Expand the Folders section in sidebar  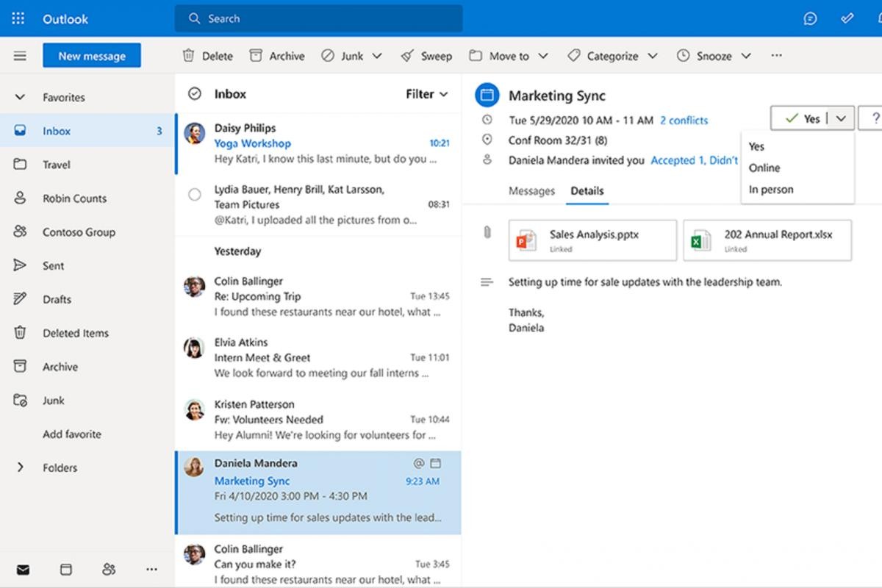point(20,467)
